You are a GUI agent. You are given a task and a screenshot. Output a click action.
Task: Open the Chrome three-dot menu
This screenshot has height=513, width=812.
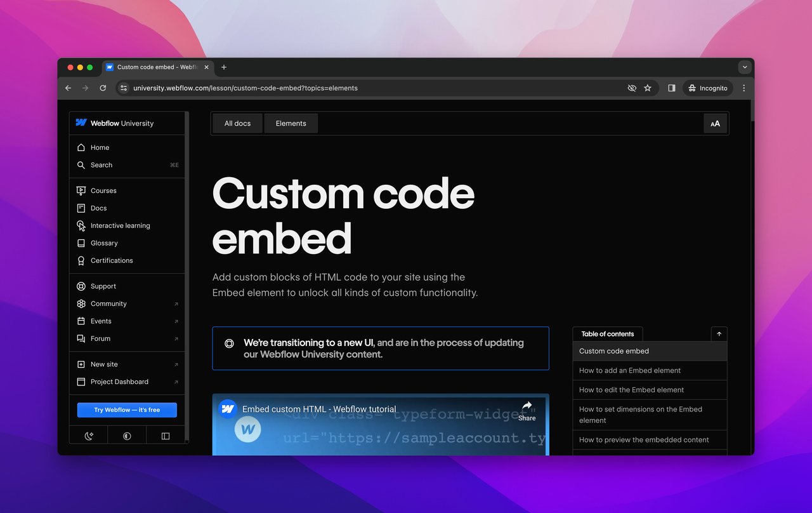coord(744,88)
